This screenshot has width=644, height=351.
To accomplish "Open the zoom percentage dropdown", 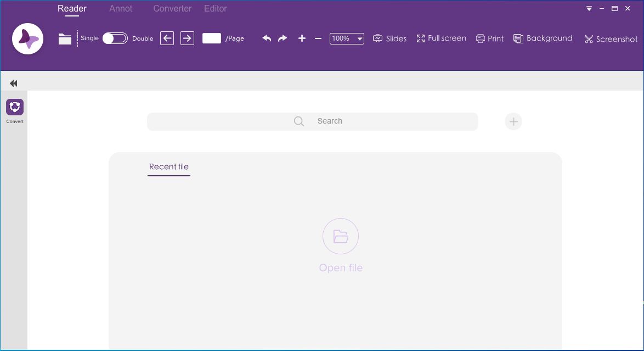I will coord(359,38).
